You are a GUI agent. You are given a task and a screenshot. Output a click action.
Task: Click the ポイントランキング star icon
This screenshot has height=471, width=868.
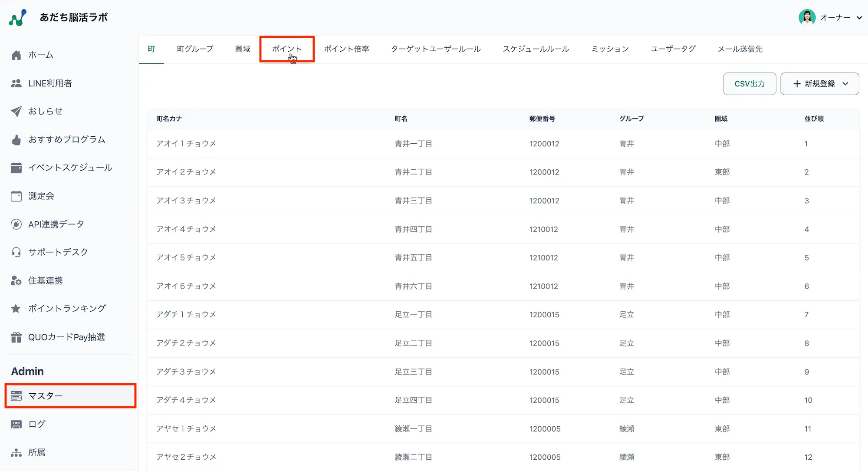click(16, 309)
